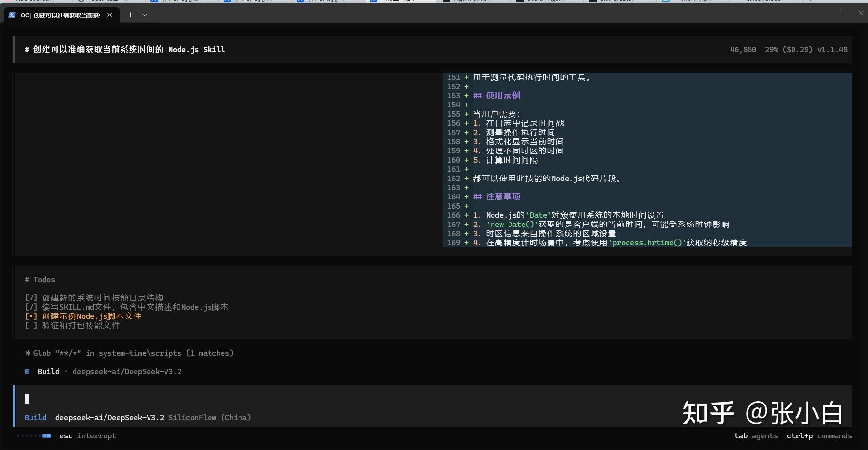This screenshot has height=450, width=868.
Task: Close the OC terminal tab
Action: [x=110, y=15]
